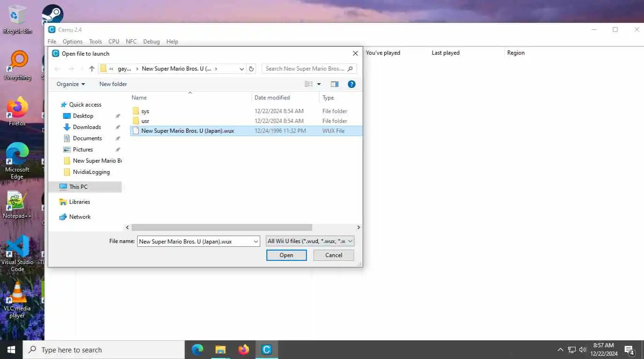Click the horizontal scrollbar in file list
This screenshot has height=359, width=644.
pos(222,227)
